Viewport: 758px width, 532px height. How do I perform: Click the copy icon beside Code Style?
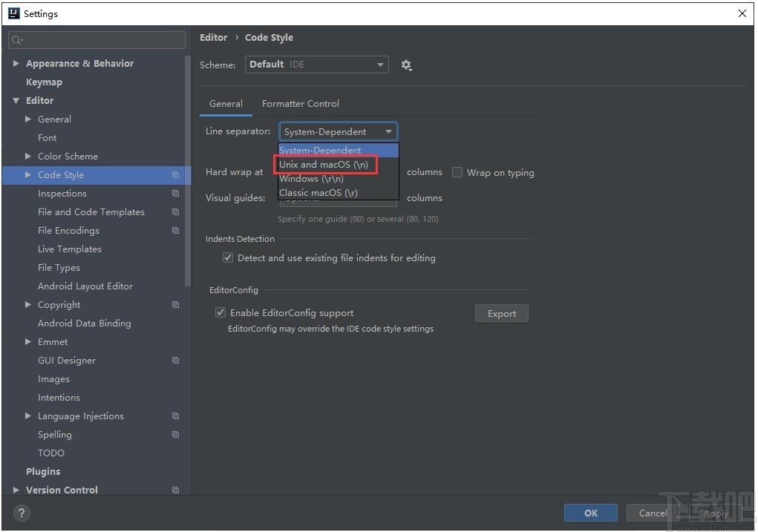click(x=175, y=175)
